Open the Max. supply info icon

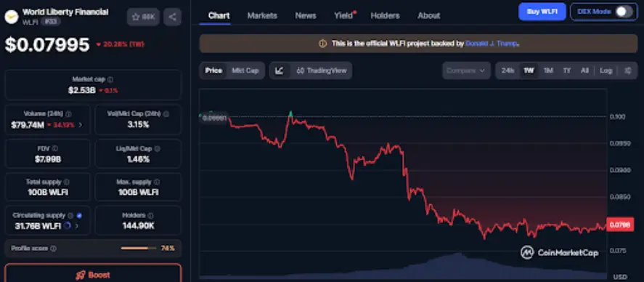coord(157,182)
